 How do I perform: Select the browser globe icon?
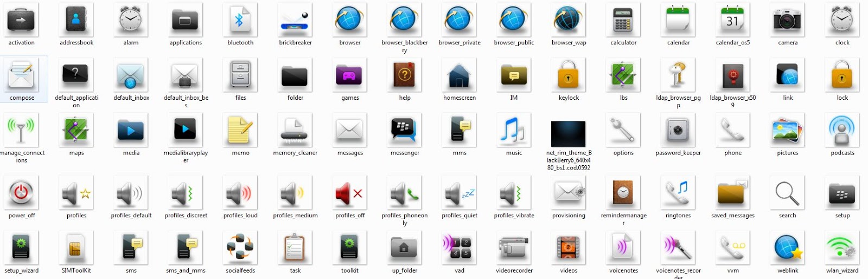pos(350,20)
